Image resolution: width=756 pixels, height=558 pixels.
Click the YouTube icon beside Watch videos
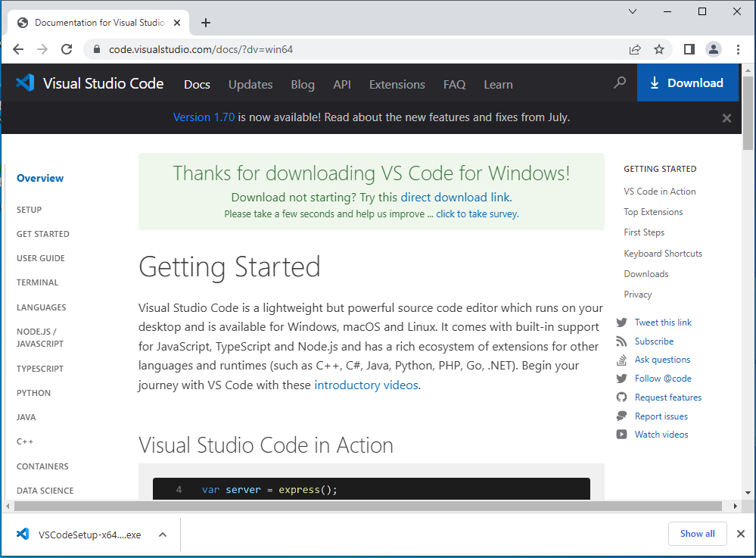[x=622, y=435]
